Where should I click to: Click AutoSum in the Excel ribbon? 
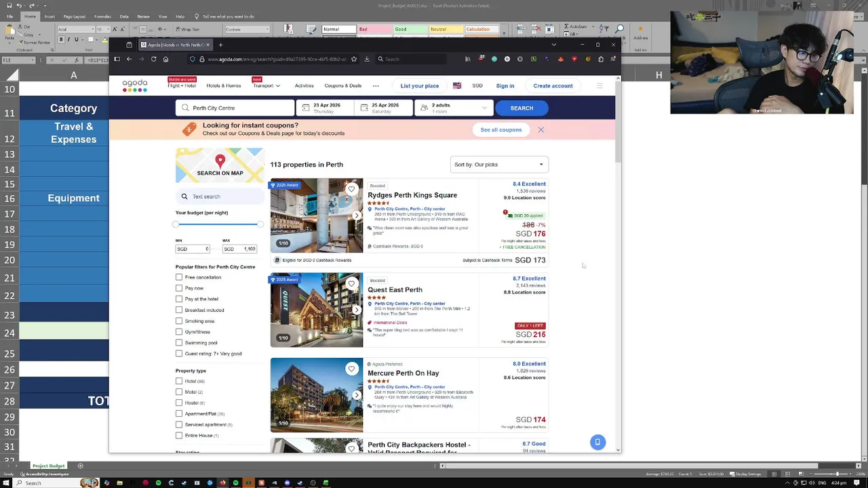click(x=576, y=26)
